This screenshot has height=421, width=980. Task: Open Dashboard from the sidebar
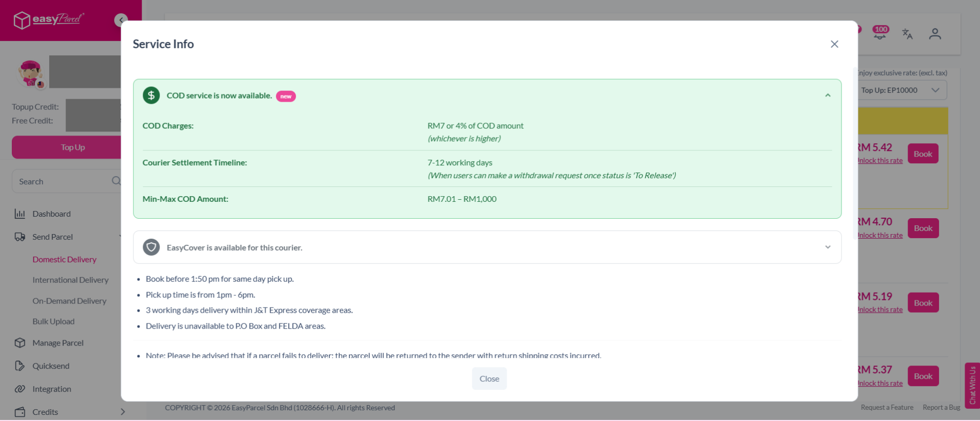point(51,214)
